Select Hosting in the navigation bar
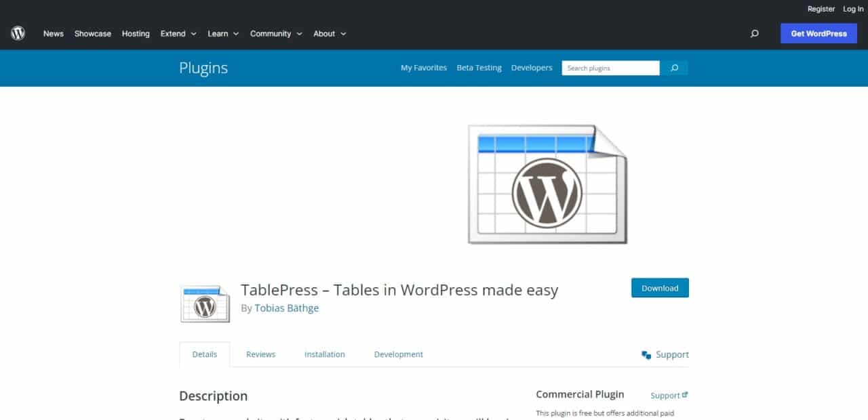The height and width of the screenshot is (420, 868). point(136,33)
